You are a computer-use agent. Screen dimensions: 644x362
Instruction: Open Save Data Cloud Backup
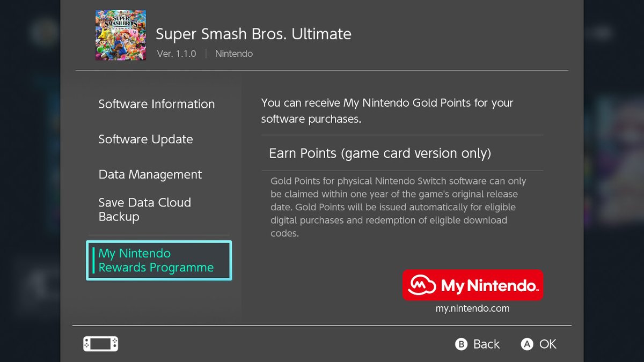pyautogui.click(x=144, y=210)
